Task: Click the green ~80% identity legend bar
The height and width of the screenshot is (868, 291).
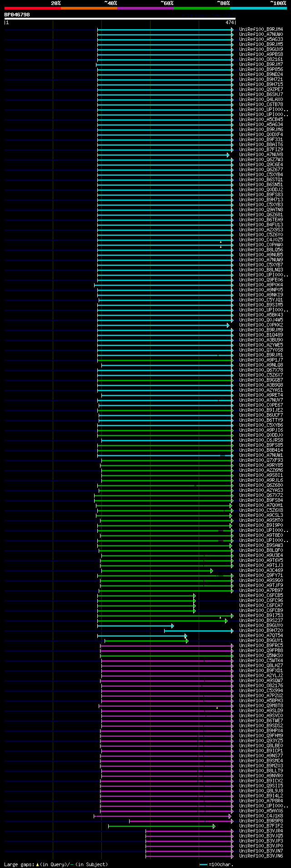Action: tap(202, 8)
